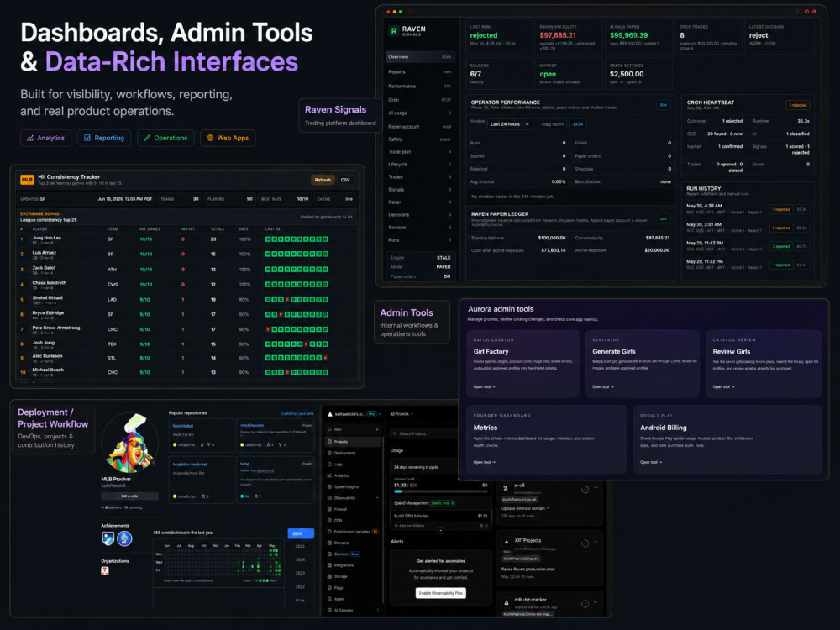
Task: Click the Domains sidebar icon
Action: [x=329, y=543]
